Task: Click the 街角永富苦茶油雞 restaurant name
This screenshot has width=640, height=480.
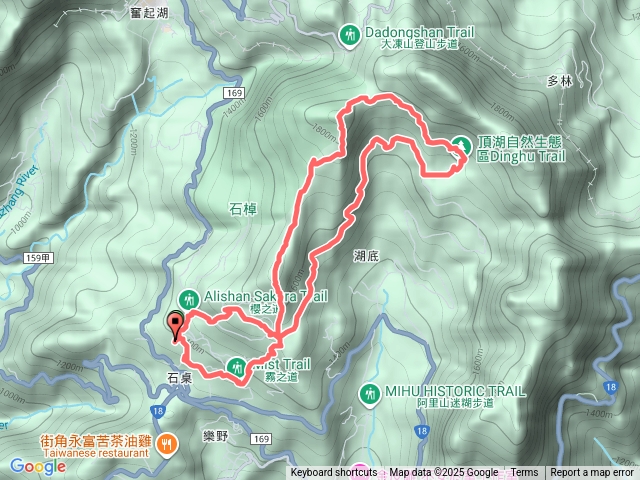Action: tap(96, 441)
